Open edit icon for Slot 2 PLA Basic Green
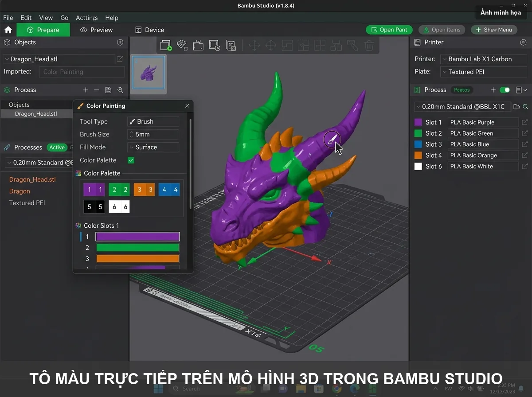532x397 pixels. tap(525, 133)
